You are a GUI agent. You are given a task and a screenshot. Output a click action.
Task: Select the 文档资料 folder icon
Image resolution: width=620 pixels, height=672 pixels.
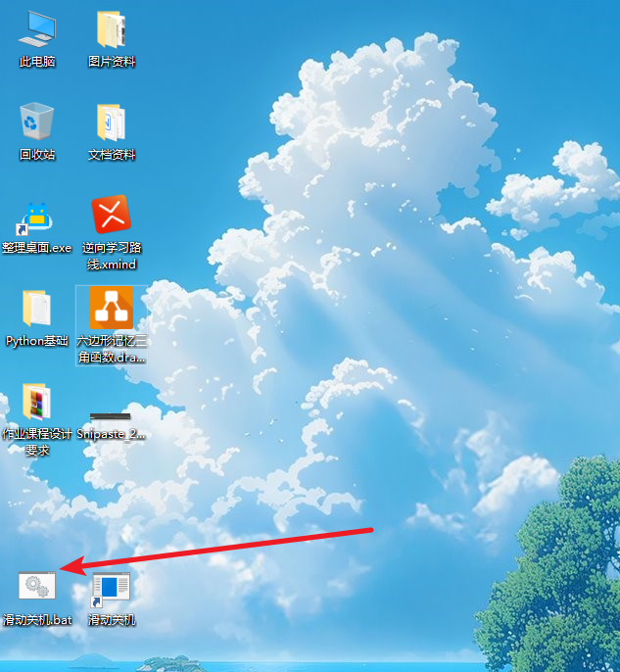click(x=111, y=122)
